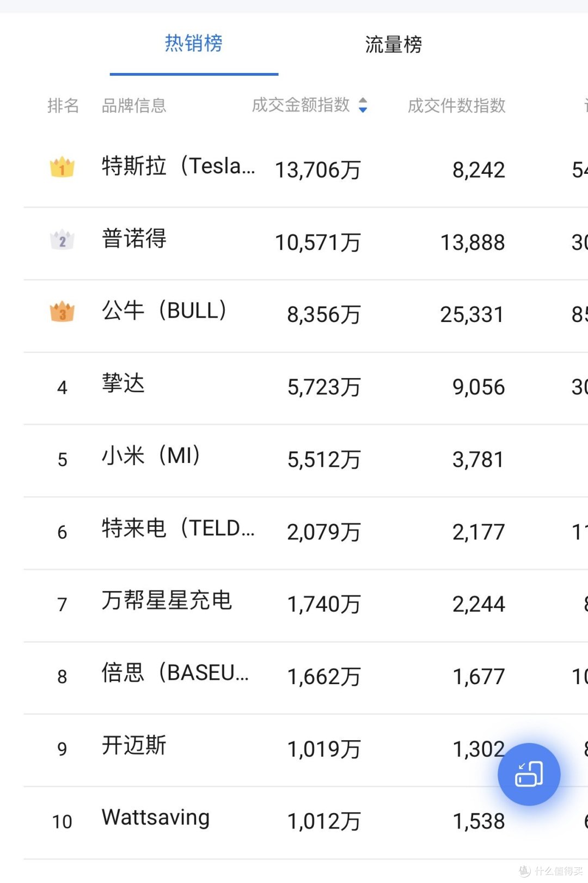The width and height of the screenshot is (588, 883).
Task: Click the bronze third-place crown icon
Action: 62,312
